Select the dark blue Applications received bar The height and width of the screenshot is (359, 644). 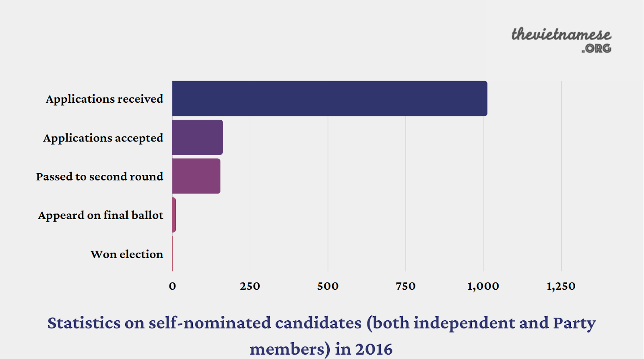coord(329,98)
